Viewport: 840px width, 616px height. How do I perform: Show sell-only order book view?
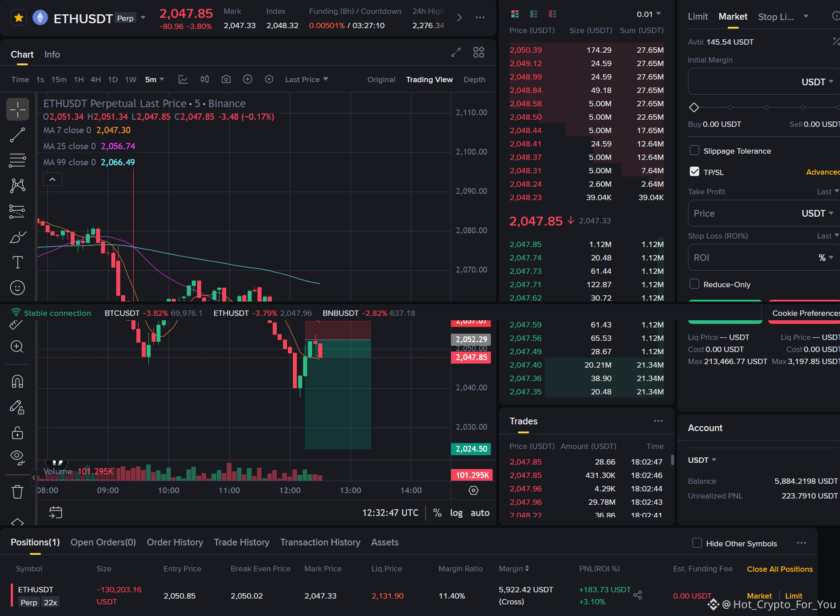pyautogui.click(x=553, y=14)
